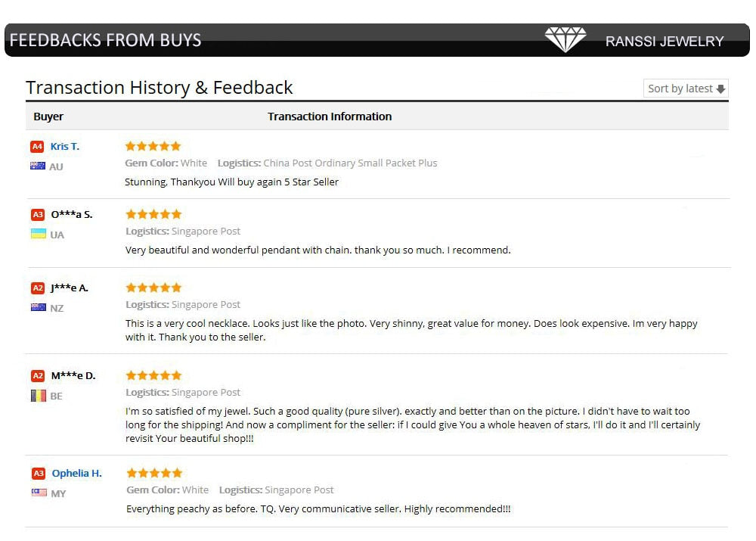The width and height of the screenshot is (756, 541).
Task: Click the Belgium flag beside BE
Action: click(x=38, y=395)
